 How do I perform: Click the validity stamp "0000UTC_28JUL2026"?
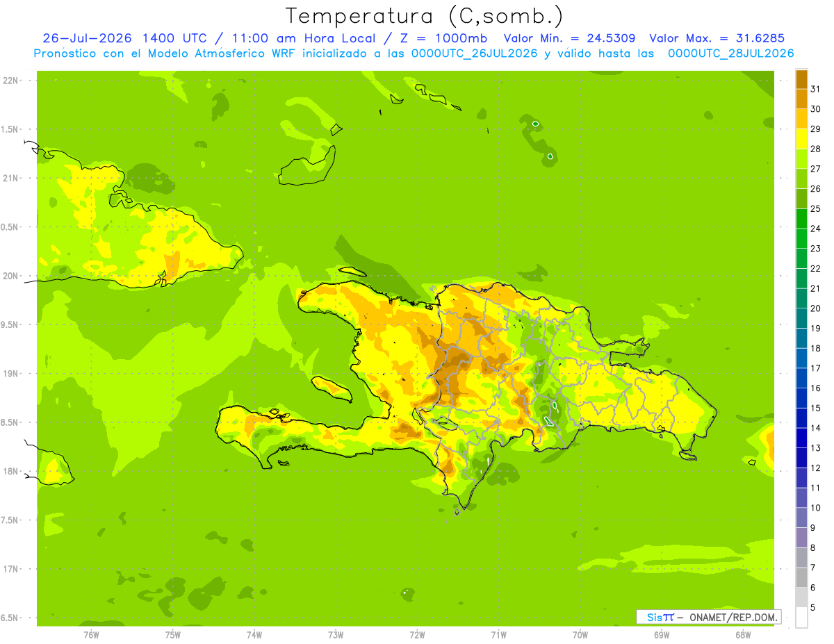pyautogui.click(x=730, y=53)
